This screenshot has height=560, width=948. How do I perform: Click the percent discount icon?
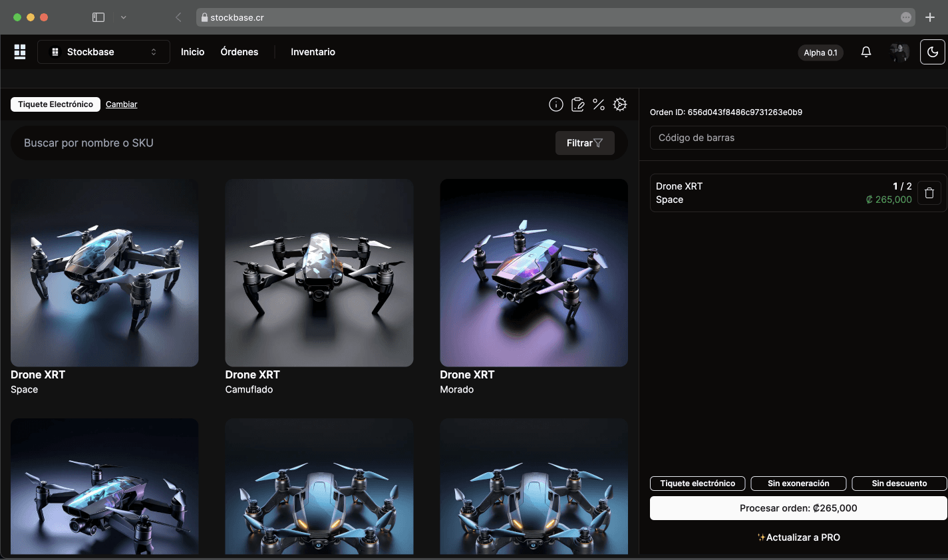599,104
